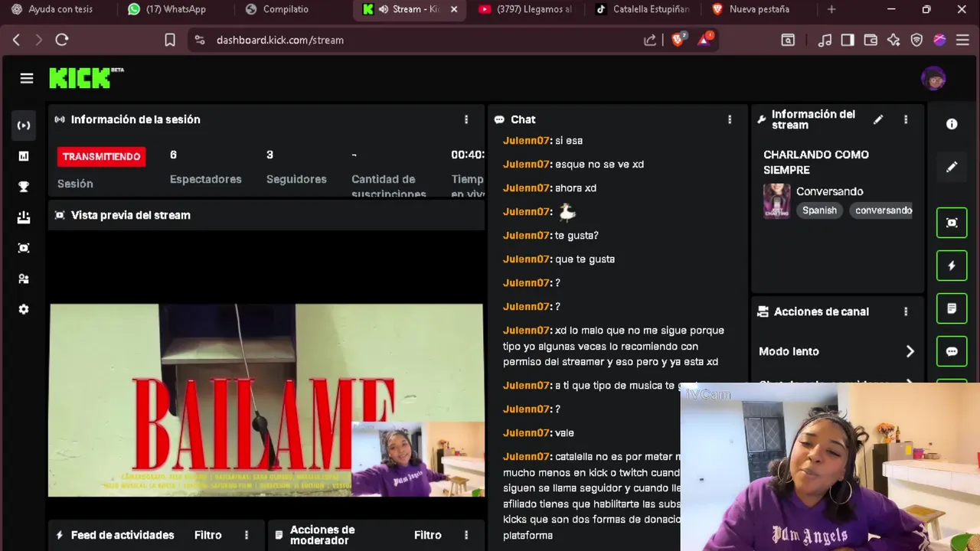Open the Feed de actividades Filtro

208,535
